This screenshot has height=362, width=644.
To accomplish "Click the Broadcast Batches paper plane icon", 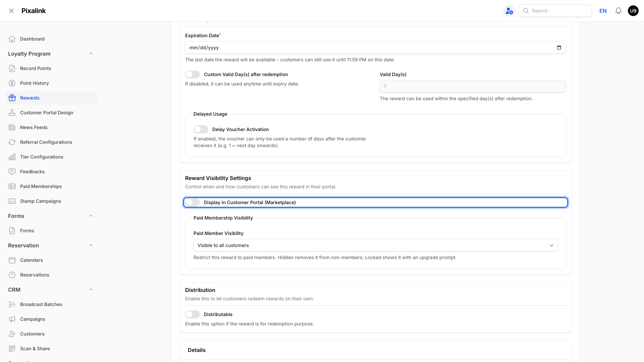I will pyautogui.click(x=12, y=304).
